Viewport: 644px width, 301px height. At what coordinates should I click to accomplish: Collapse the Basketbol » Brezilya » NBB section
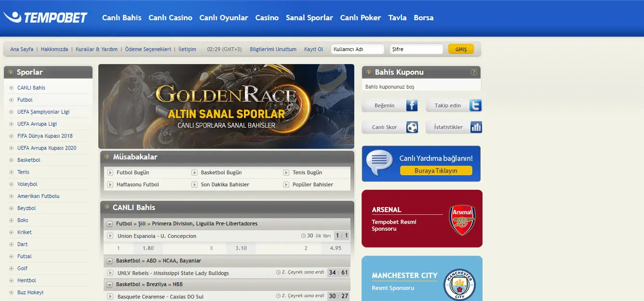(x=109, y=285)
